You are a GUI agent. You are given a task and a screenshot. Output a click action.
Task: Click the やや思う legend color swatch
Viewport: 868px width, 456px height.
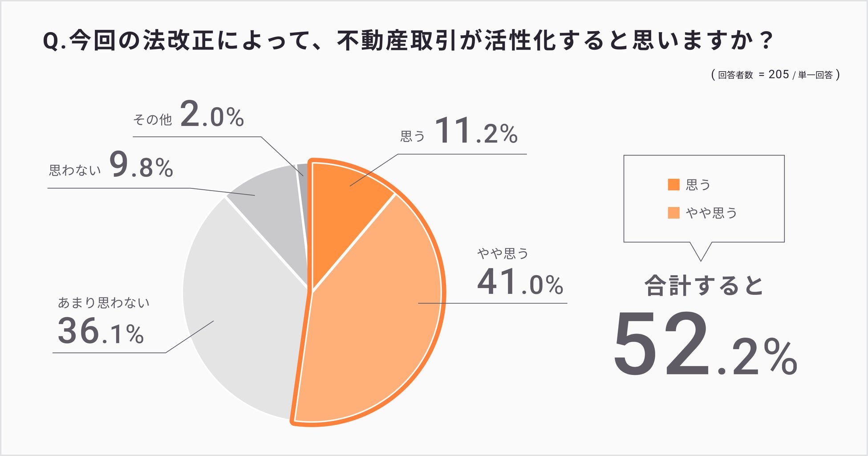673,213
